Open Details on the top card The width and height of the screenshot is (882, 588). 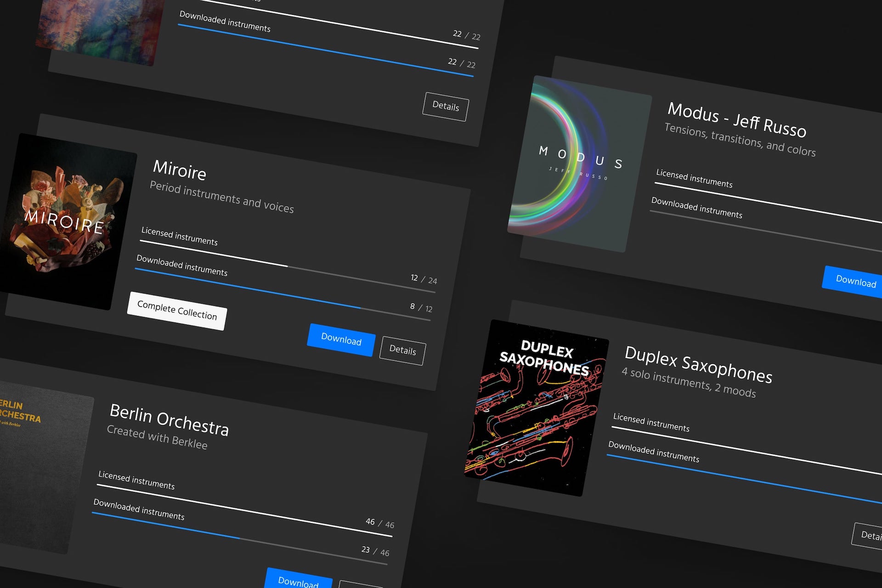446,107
